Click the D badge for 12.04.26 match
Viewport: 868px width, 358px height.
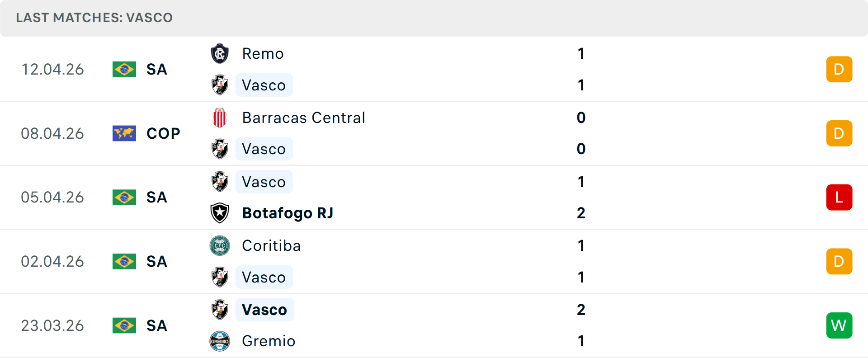pos(839,70)
